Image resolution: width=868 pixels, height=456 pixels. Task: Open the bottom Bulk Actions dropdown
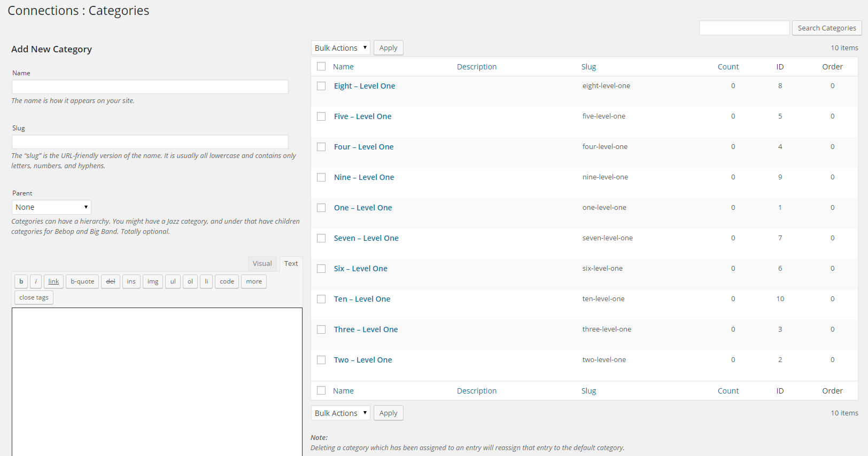click(340, 413)
